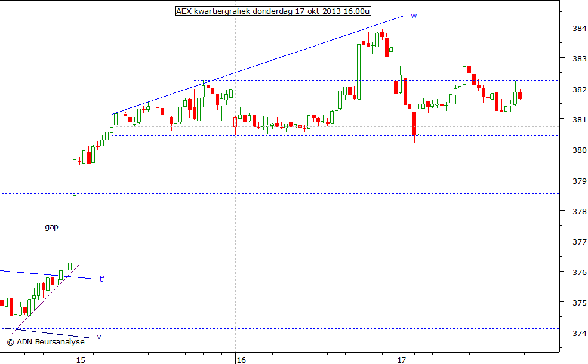The height and width of the screenshot is (364, 588).
Task: Click the price axis label 377
Action: (580, 242)
